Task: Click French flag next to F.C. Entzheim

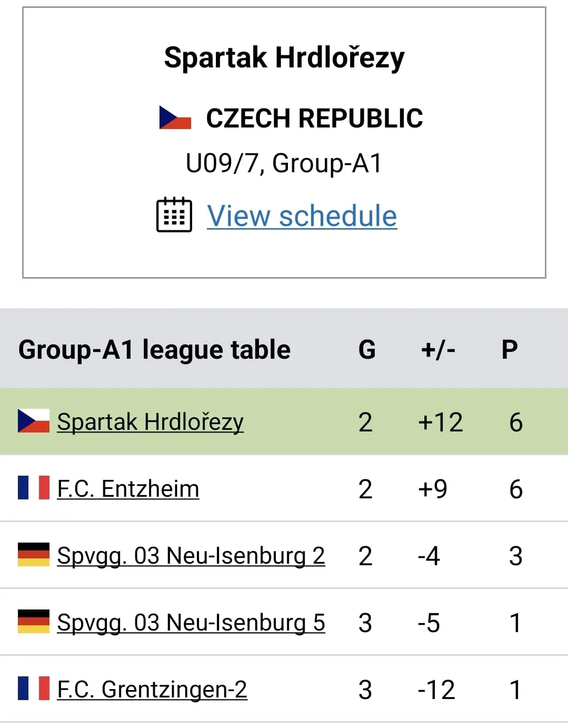Action: coord(34,488)
